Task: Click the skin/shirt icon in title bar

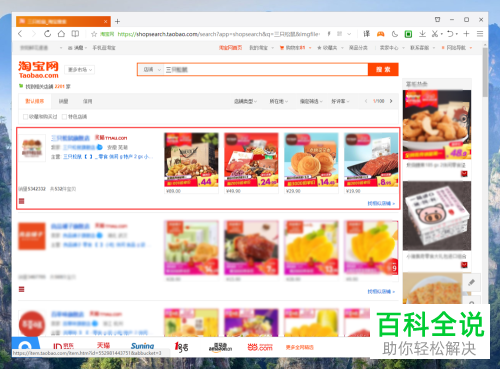Action: pos(437,20)
